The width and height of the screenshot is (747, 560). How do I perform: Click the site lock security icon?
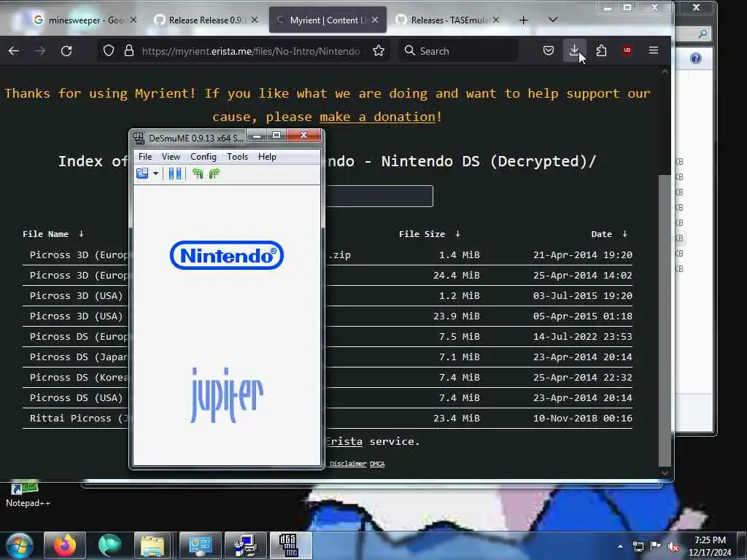click(x=129, y=50)
